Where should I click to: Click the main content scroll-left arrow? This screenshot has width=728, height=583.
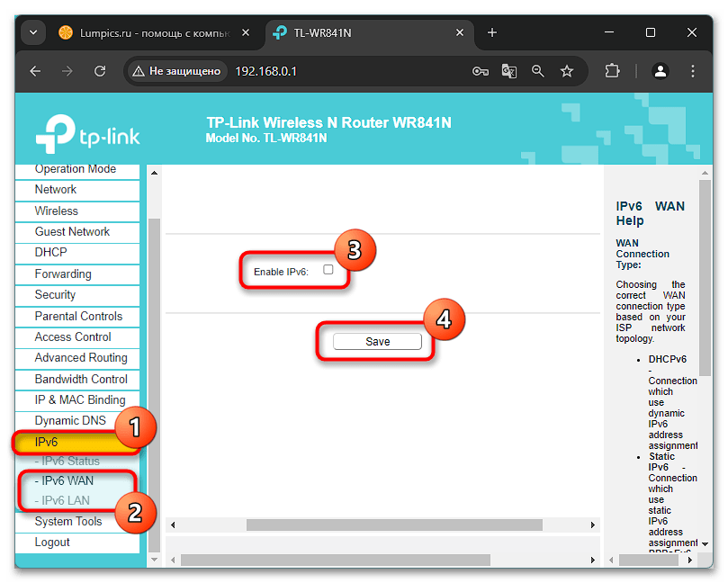pos(173,525)
